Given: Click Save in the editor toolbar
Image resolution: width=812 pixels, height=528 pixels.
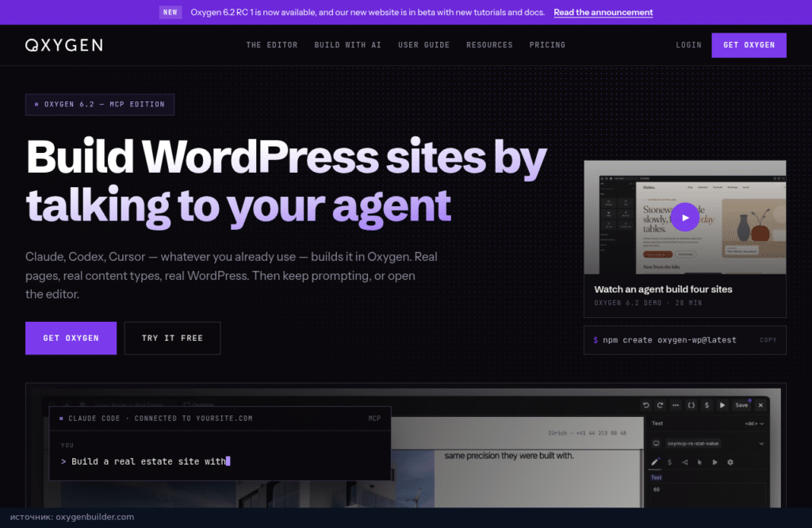Looking at the screenshot, I should [741, 405].
